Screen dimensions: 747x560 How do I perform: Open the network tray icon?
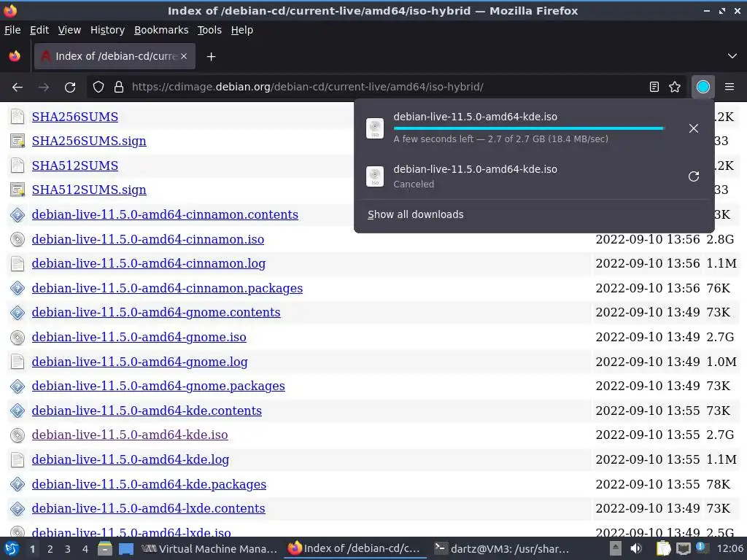[x=683, y=549]
